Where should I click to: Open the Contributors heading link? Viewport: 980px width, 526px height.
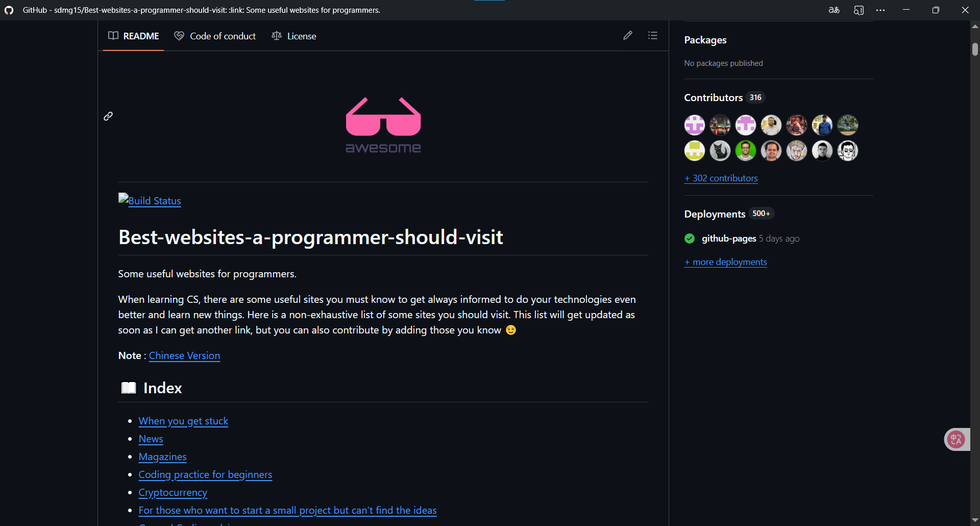pyautogui.click(x=713, y=98)
